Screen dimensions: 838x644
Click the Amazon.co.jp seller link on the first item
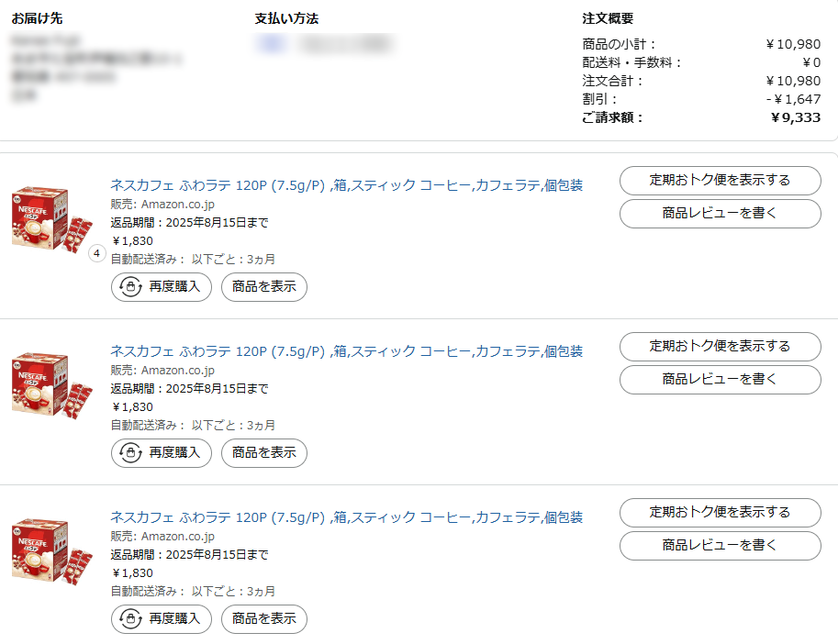pos(180,204)
